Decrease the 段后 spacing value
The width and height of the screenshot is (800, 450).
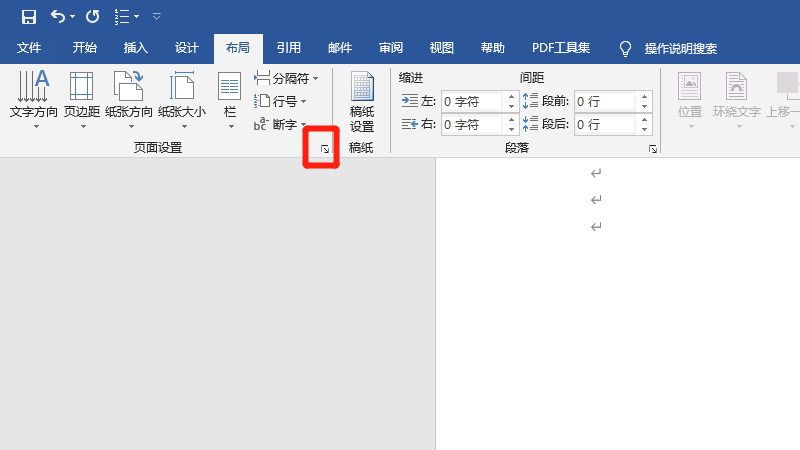pyautogui.click(x=644, y=129)
